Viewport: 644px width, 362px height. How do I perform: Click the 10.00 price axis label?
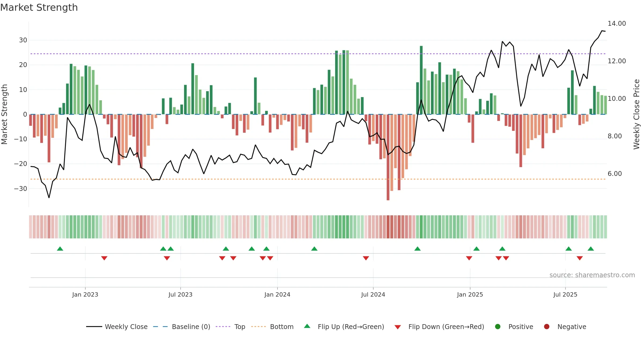617,99
